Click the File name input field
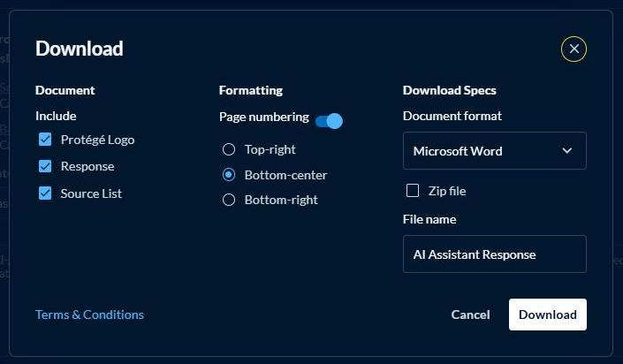 coord(495,254)
